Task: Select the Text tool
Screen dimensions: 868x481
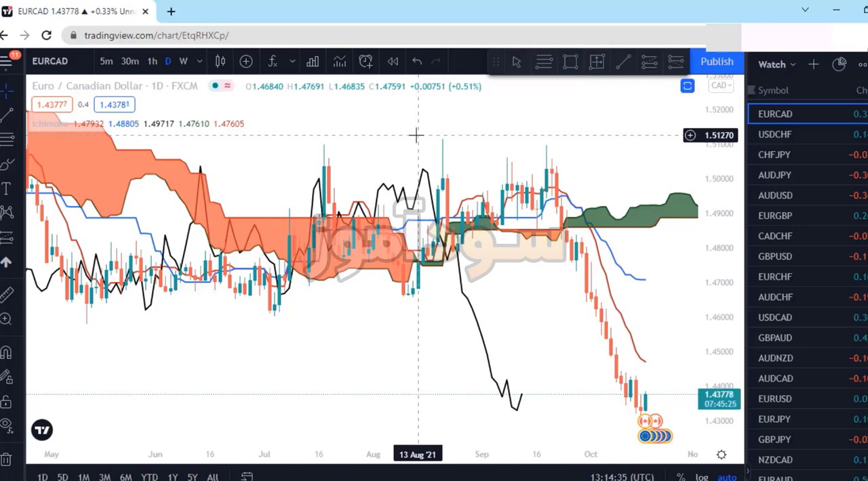Action: (7, 188)
